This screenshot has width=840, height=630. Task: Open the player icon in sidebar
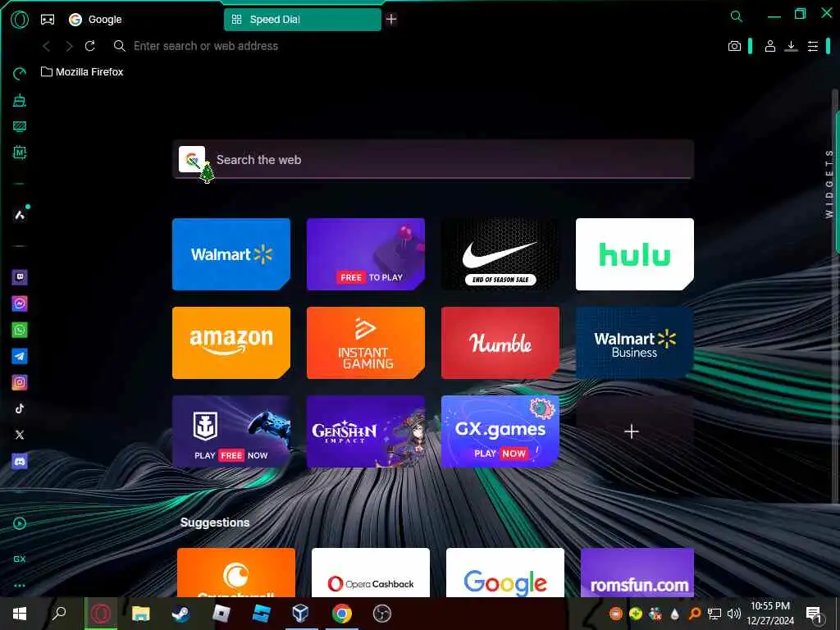(20, 523)
